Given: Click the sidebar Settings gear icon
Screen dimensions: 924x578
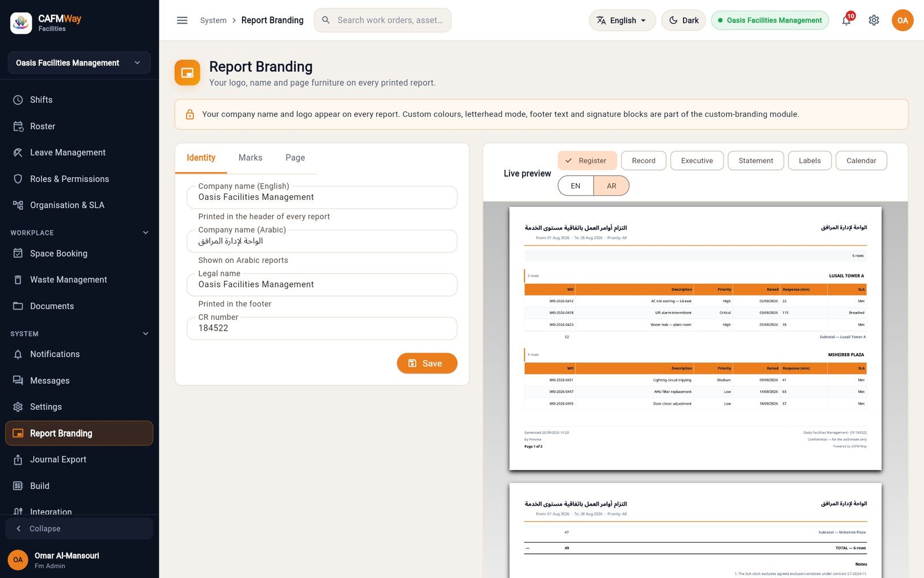Looking at the screenshot, I should [x=18, y=407].
